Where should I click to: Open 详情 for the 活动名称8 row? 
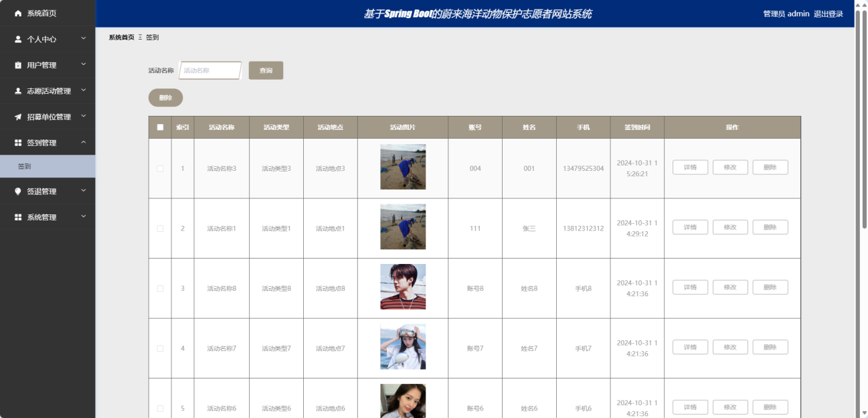(690, 287)
